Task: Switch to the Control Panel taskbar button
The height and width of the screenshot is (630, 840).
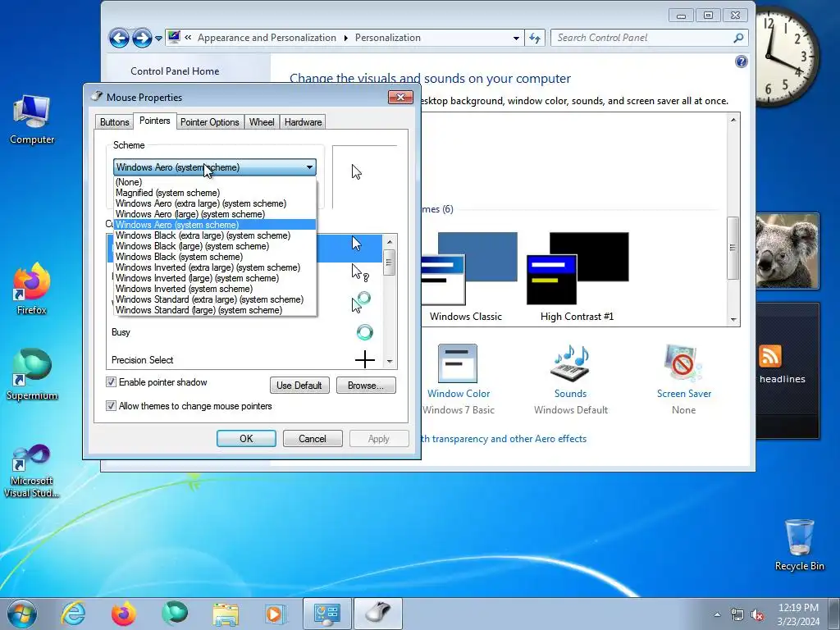Action: 326,614
